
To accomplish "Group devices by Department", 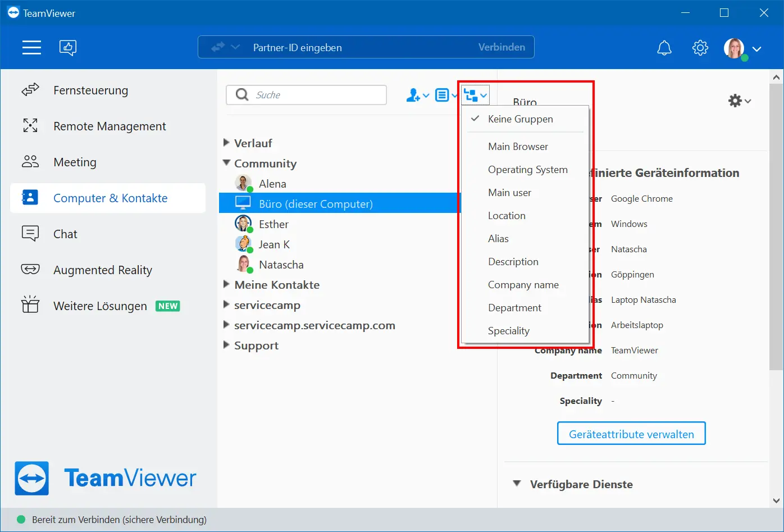I will pos(525,308).
